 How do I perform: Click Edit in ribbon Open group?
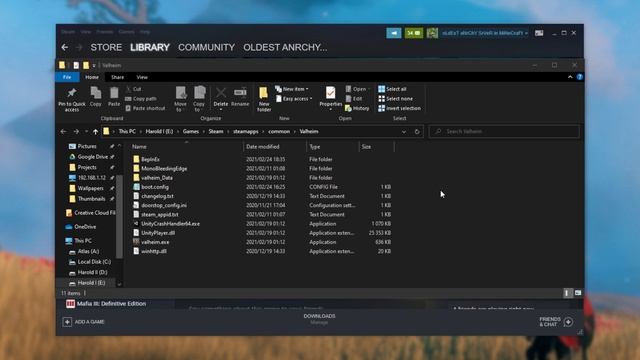354,99
